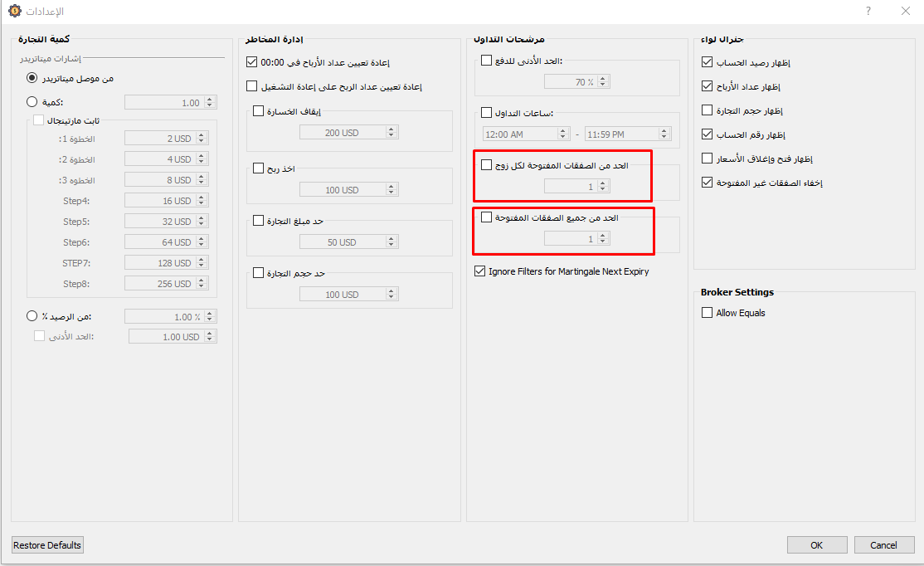Enable the 'Allow Equals' broker setting
The image size is (924, 566).
coord(707,313)
